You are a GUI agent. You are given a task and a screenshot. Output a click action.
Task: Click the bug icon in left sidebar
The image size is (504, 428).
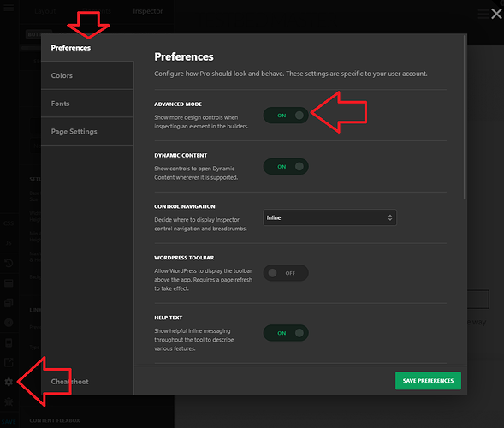(9, 401)
